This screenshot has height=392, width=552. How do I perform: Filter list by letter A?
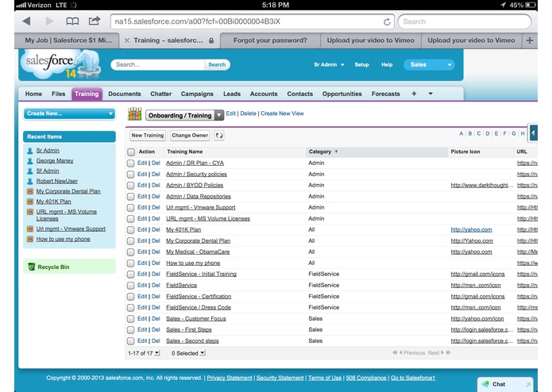pyautogui.click(x=461, y=133)
